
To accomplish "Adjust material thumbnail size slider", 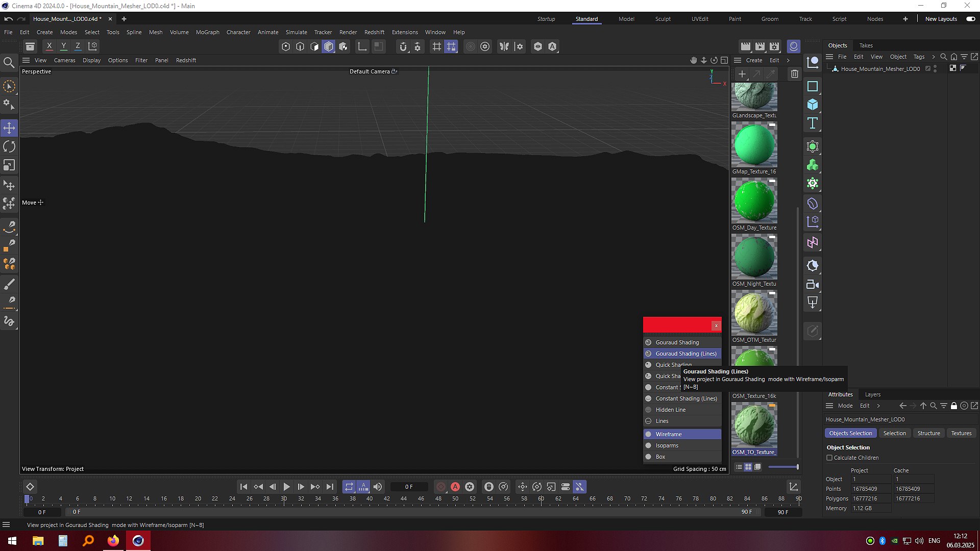I will click(x=783, y=467).
